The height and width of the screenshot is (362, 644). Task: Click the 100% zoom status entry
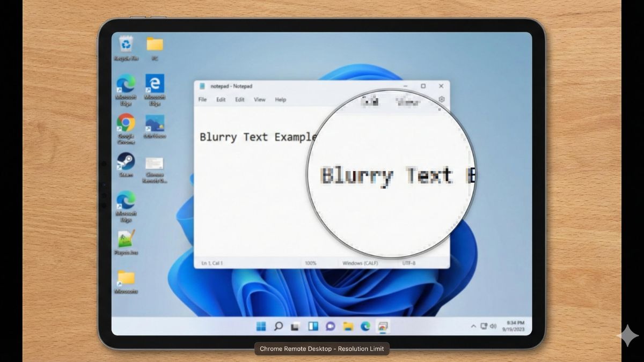point(311,263)
